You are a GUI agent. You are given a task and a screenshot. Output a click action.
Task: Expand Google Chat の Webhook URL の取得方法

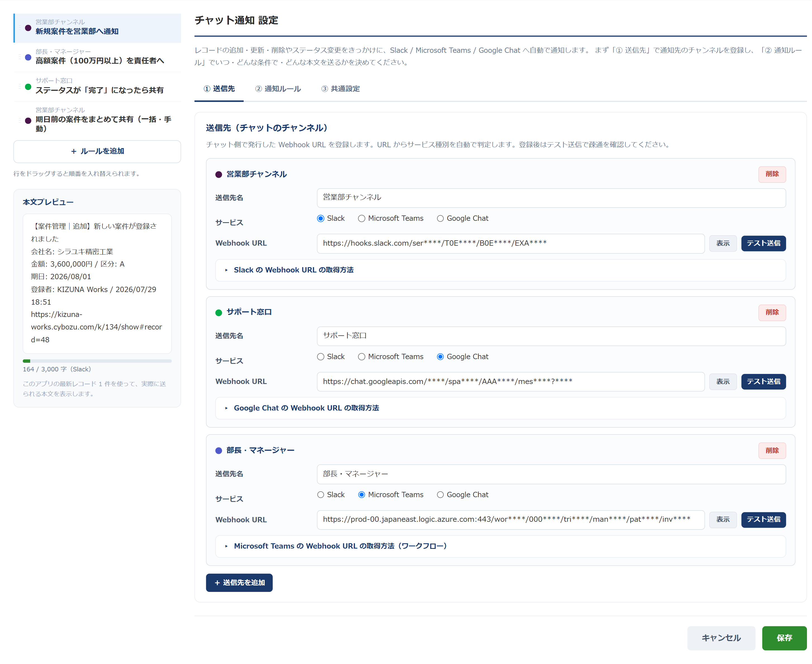coord(500,408)
